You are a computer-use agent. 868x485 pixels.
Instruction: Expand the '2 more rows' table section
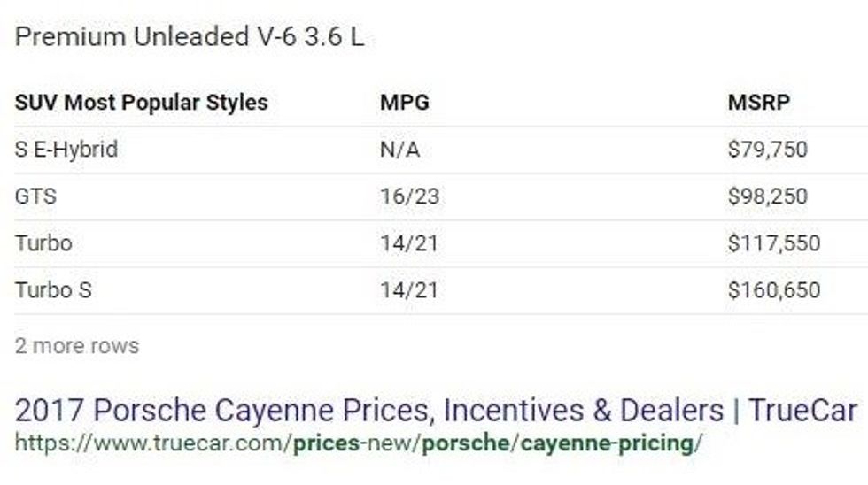click(x=77, y=345)
